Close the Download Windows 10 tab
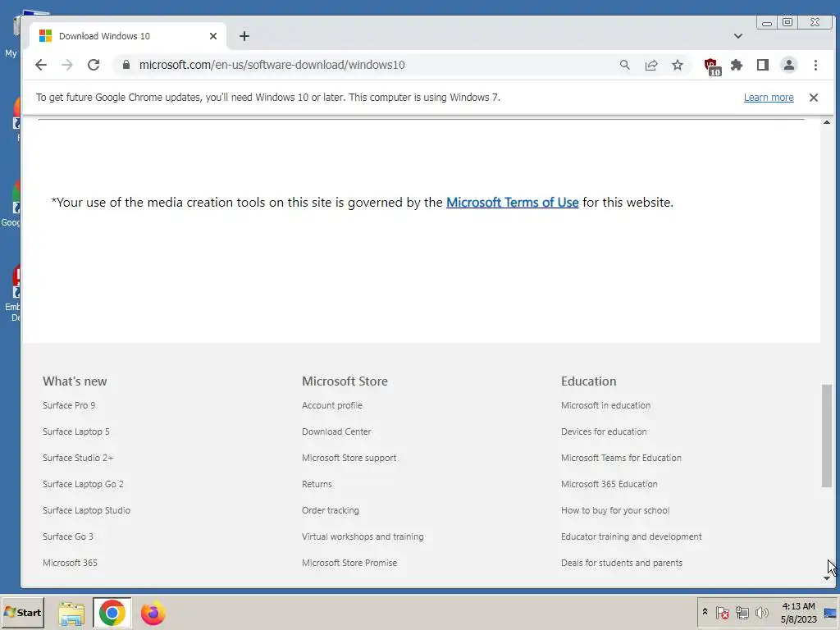This screenshot has width=840, height=630. 213,36
